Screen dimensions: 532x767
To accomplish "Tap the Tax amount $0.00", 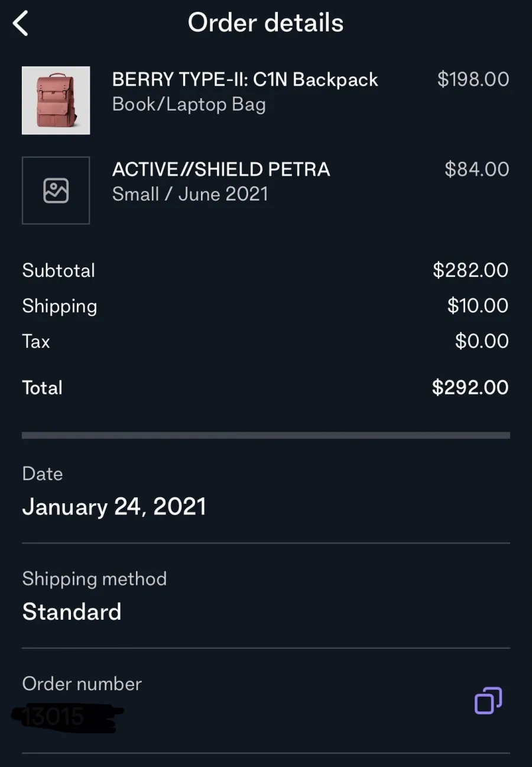I will point(482,341).
